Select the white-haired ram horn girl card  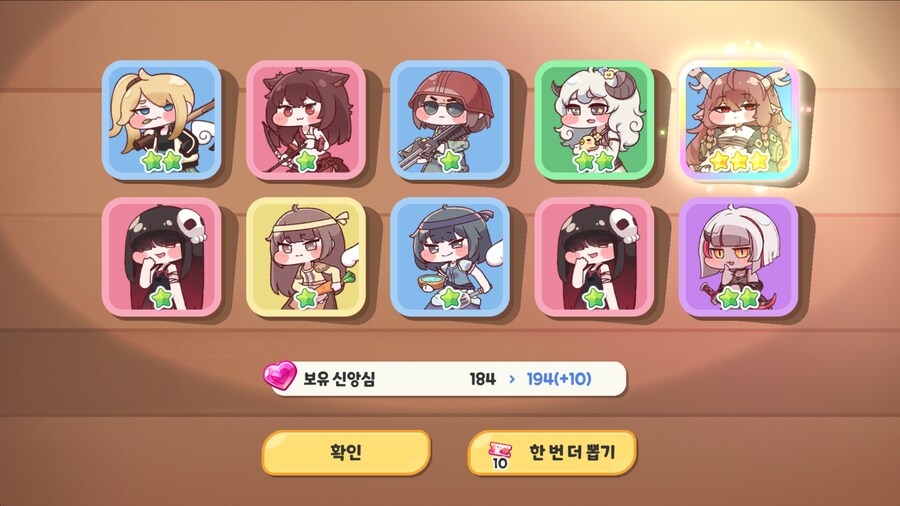pyautogui.click(x=594, y=120)
